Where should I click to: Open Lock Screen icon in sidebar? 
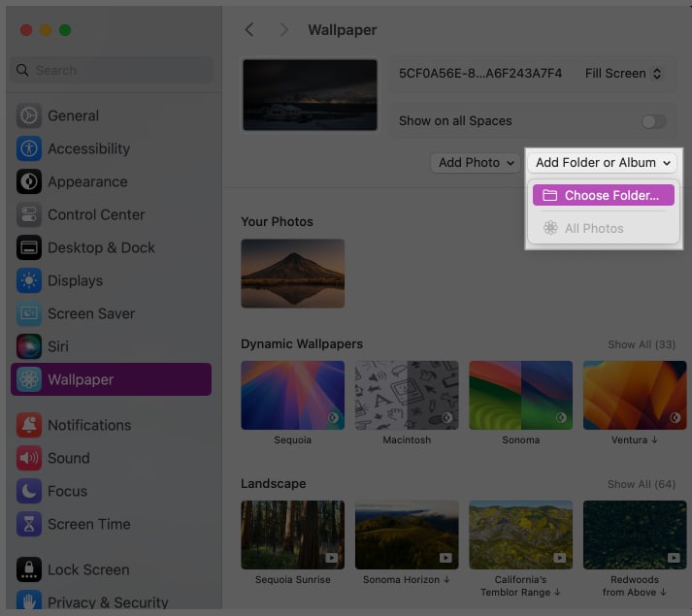[29, 569]
